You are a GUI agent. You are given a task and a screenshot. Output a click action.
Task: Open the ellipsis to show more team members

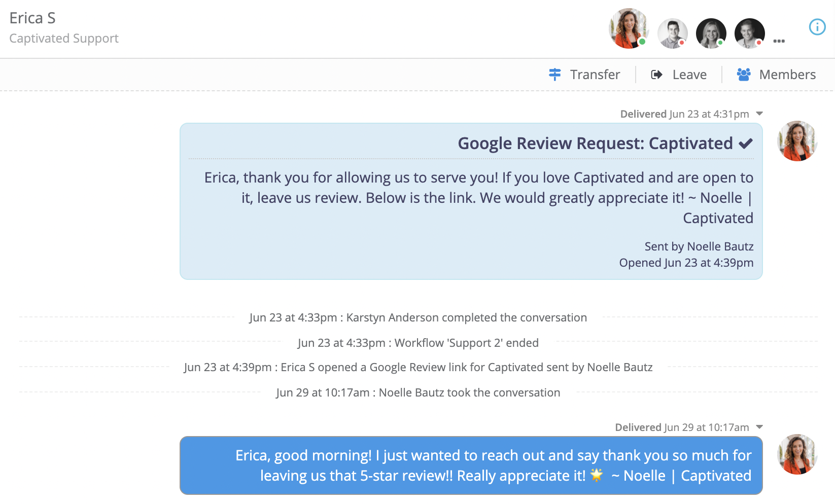click(x=779, y=42)
